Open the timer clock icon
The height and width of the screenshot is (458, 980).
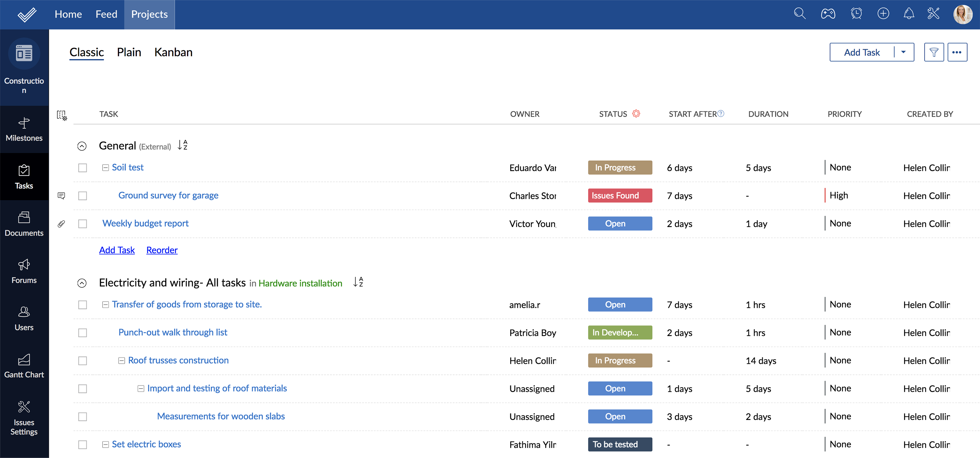point(856,14)
